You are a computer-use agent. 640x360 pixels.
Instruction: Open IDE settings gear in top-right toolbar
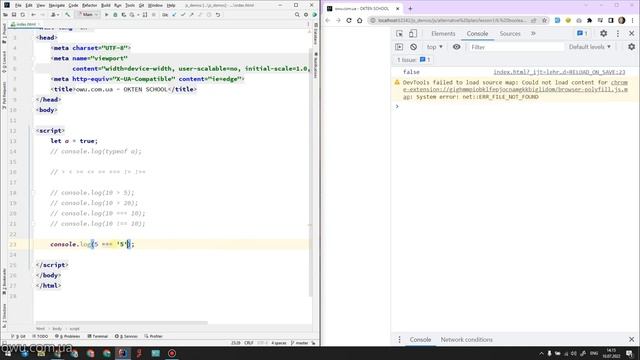pyautogui.click(x=306, y=15)
